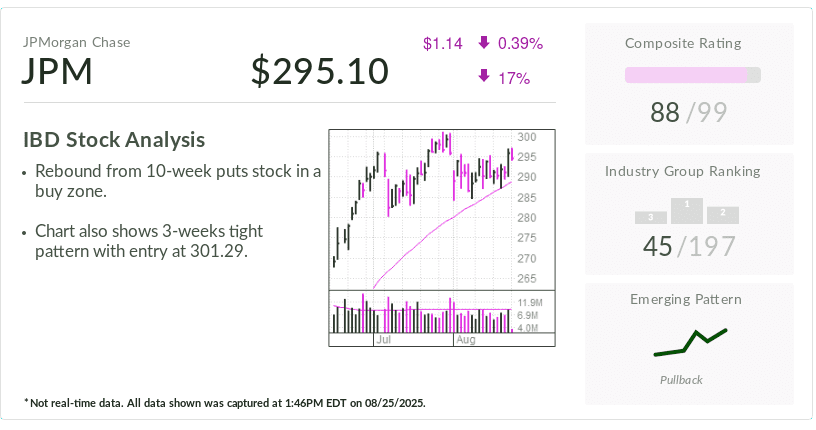Image resolution: width=816 pixels, height=430 pixels.
Task: Click the volume down arrow beside 17%
Action: click(x=484, y=77)
